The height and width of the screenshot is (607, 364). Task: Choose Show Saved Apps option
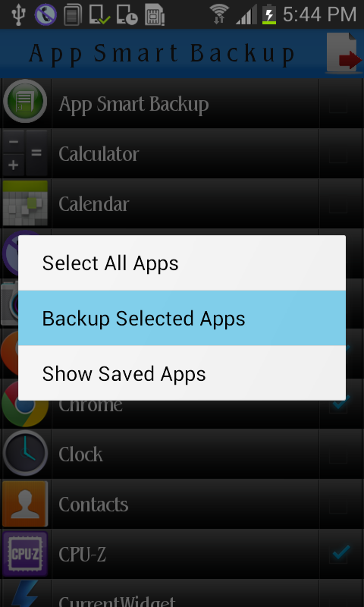[x=182, y=373]
